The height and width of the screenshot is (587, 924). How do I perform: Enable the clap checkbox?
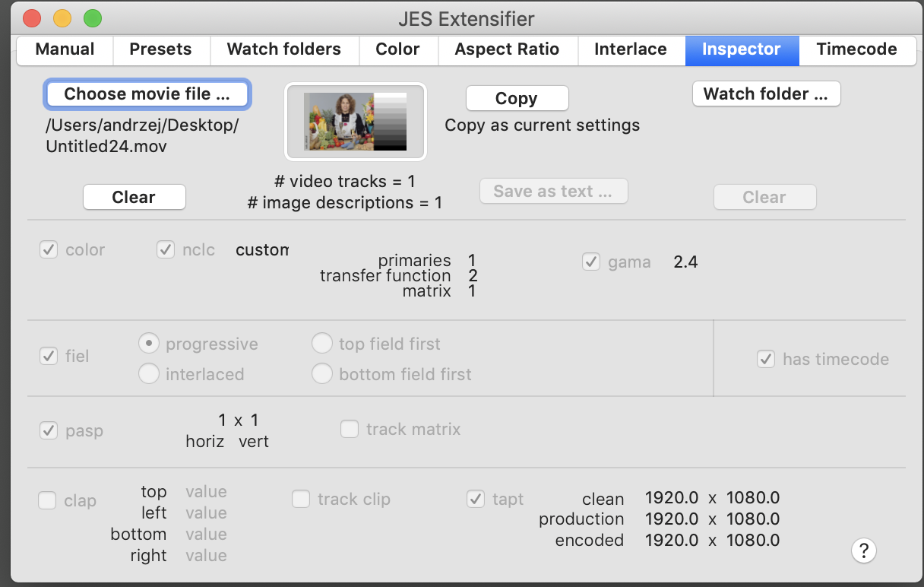coord(47,500)
